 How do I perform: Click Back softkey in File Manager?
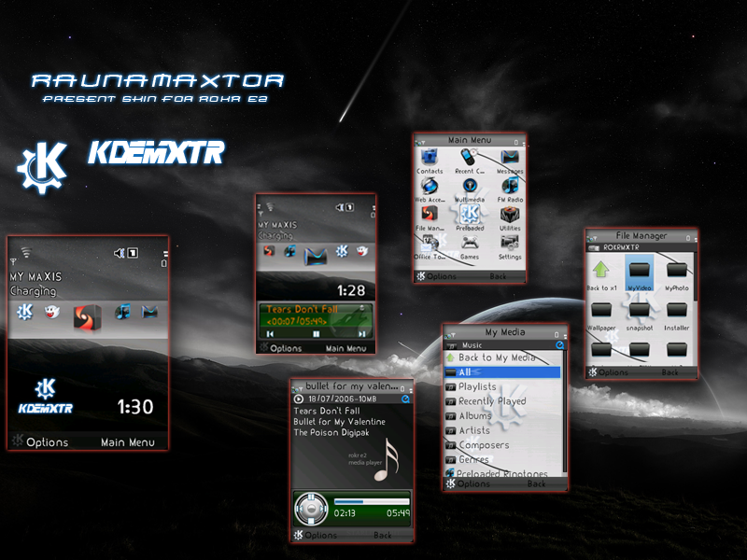pyautogui.click(x=669, y=372)
